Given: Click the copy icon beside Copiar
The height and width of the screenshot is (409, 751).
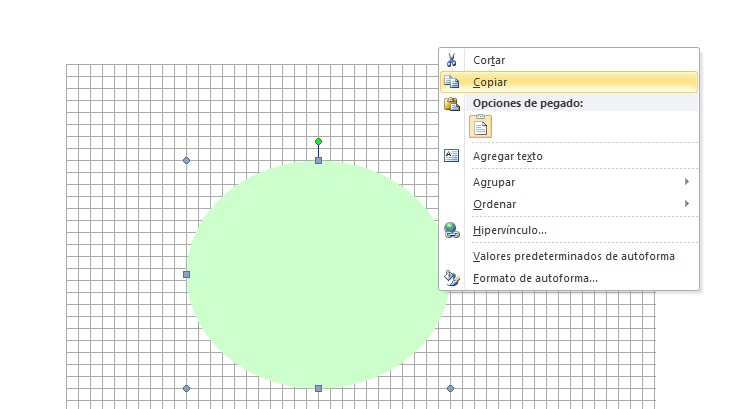Looking at the screenshot, I should click(451, 82).
